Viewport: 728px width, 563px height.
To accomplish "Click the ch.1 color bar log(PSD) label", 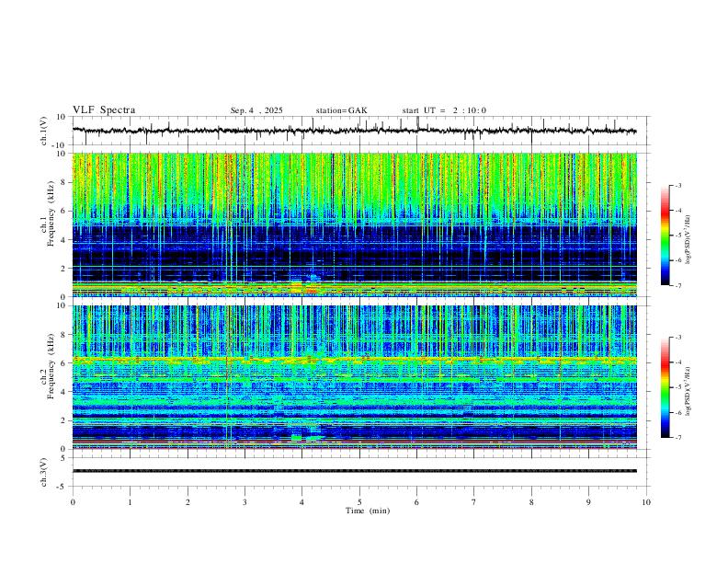I will (688, 240).
